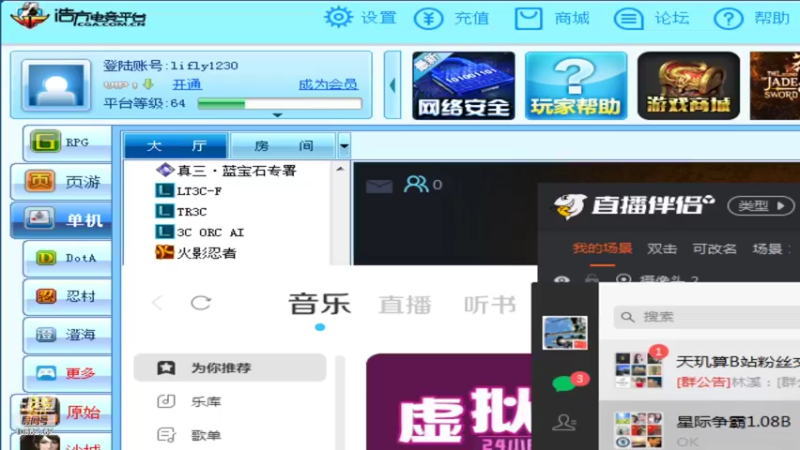Viewport: 800px width, 450px height.
Task: Select 可改名 tab in 直播伴侣
Action: [x=714, y=248]
